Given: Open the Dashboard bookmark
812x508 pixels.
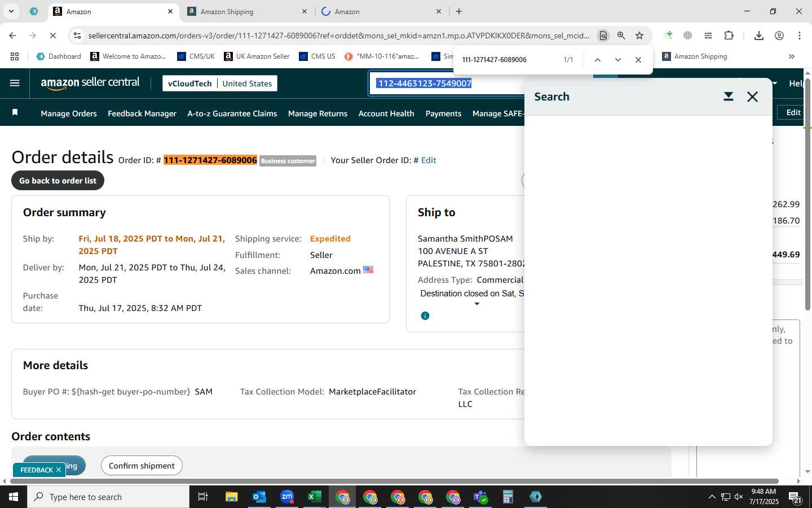Looking at the screenshot, I should point(59,56).
